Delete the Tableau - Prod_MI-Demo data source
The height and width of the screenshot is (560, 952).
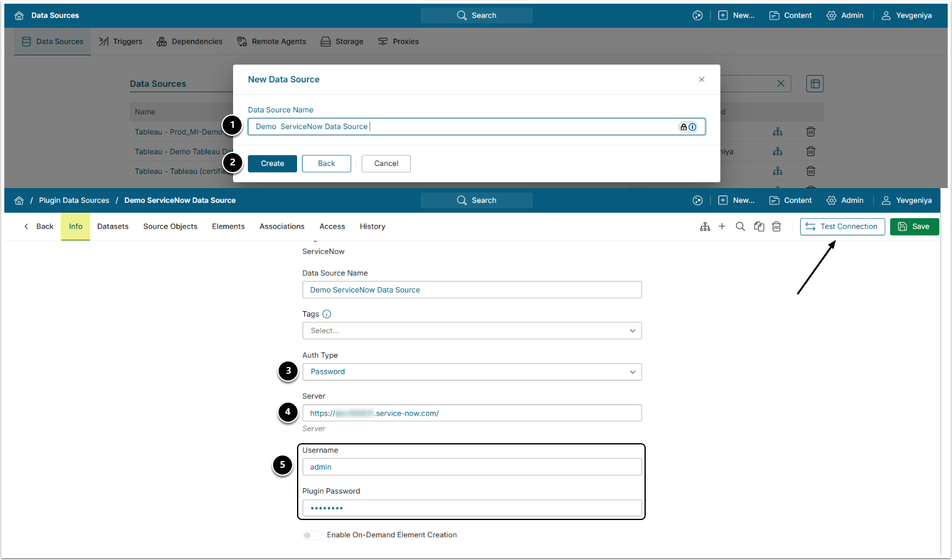tap(811, 132)
